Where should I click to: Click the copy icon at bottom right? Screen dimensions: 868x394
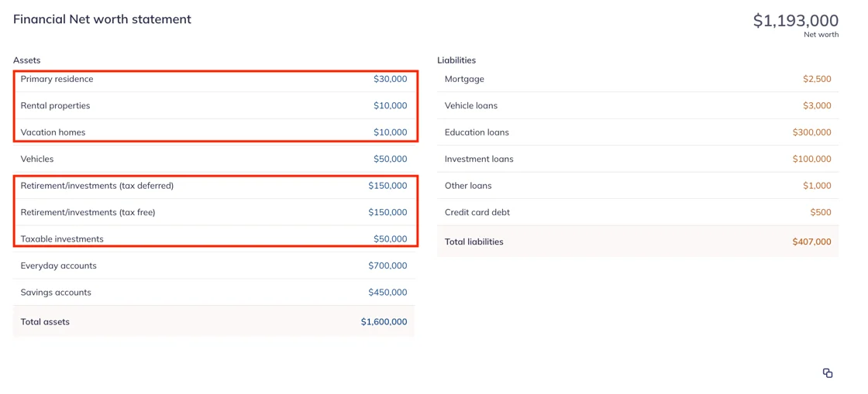pyautogui.click(x=828, y=373)
